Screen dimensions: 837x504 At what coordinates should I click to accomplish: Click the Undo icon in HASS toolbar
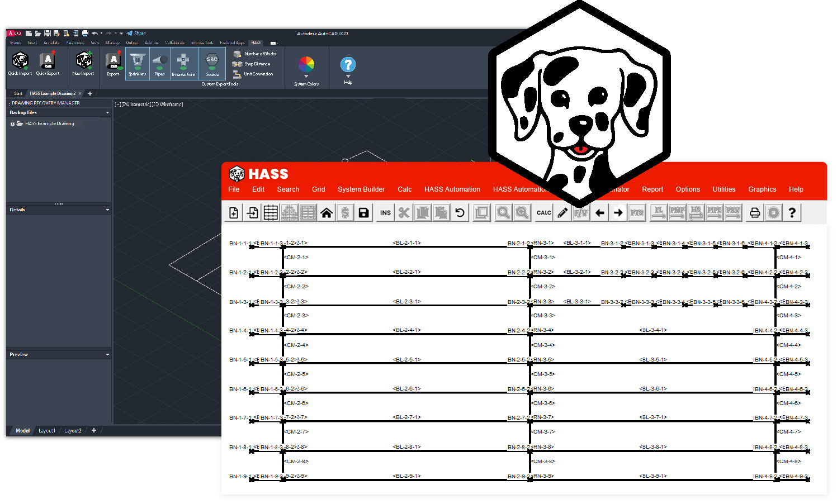click(x=460, y=212)
